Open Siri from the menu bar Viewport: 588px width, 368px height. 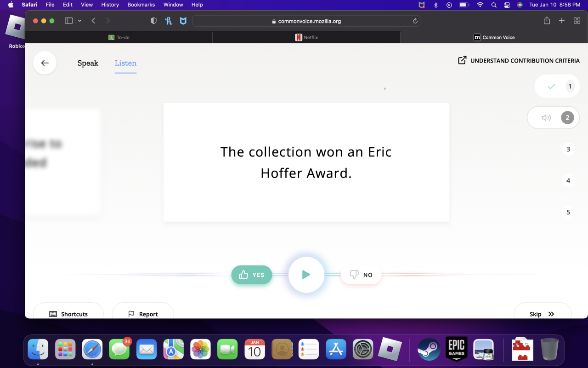pos(520,5)
